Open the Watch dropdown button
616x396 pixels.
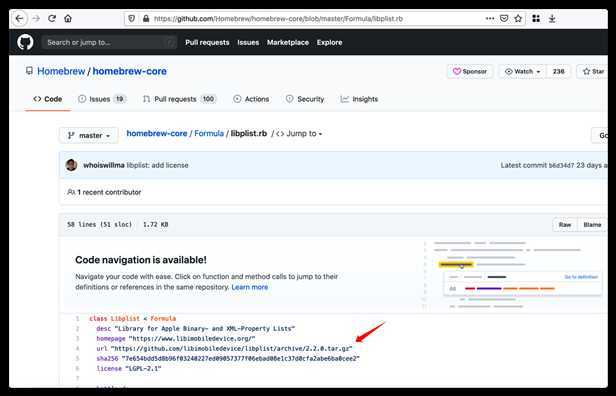tap(522, 72)
